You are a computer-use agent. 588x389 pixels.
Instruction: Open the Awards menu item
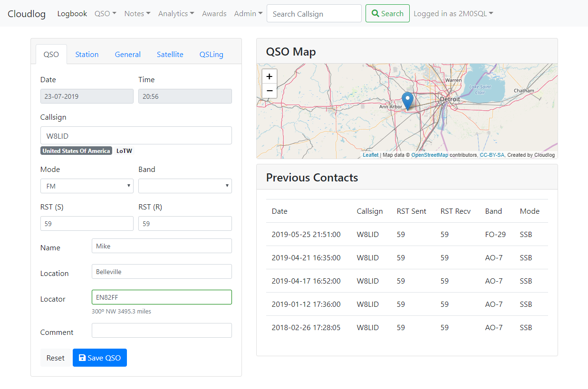click(x=214, y=14)
